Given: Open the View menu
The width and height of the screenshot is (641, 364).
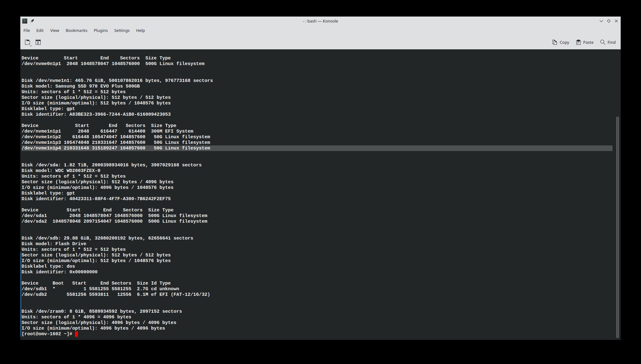Looking at the screenshot, I should tap(54, 30).
